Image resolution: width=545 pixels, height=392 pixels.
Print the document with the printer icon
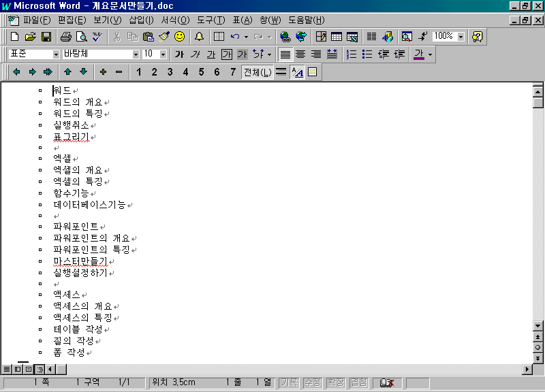pos(65,37)
